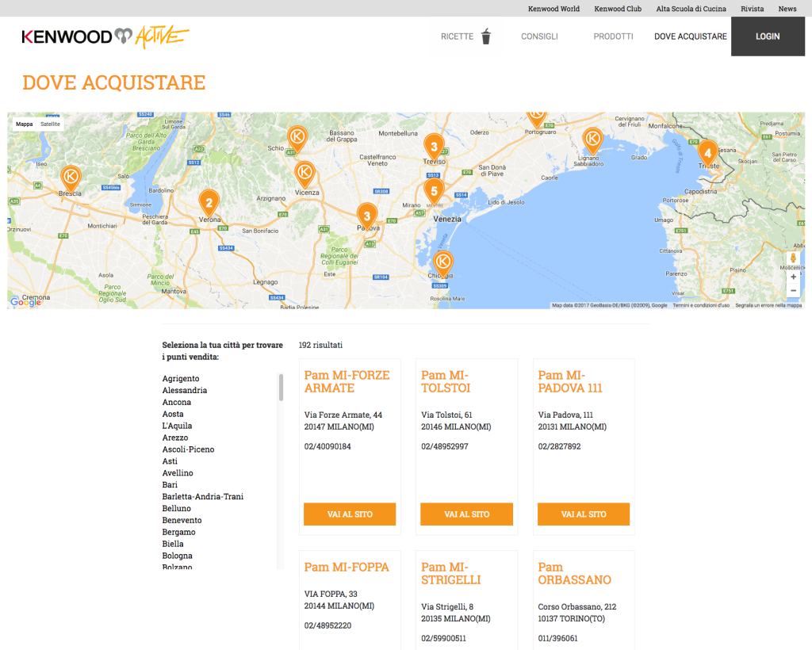Select Bergamo in the city list

point(178,532)
